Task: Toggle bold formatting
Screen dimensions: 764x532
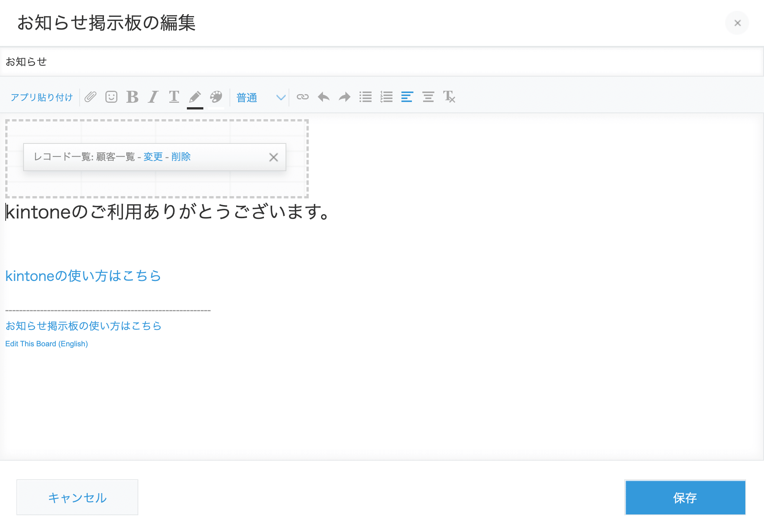Action: click(132, 97)
